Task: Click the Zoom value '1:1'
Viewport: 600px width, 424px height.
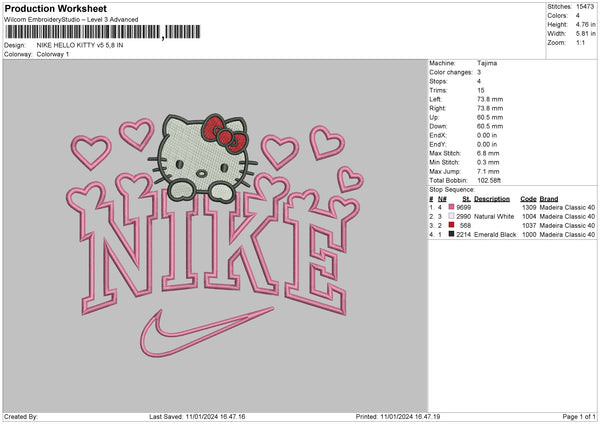Action: [x=580, y=42]
